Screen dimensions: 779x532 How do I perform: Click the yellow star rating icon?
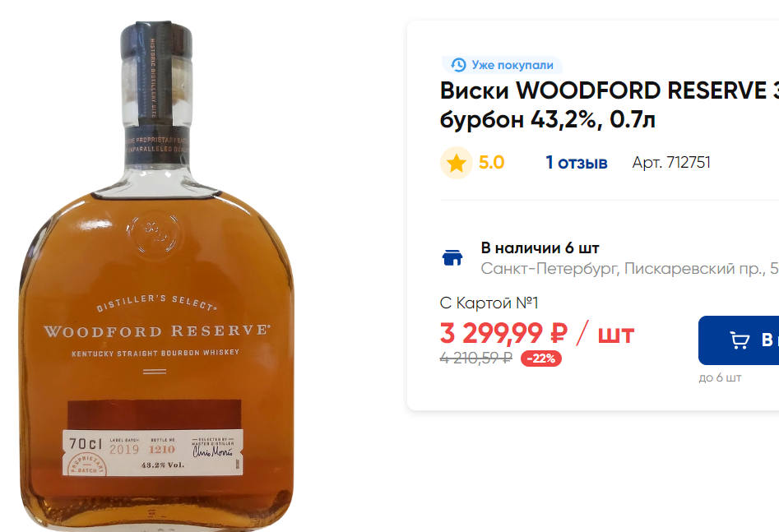point(456,163)
